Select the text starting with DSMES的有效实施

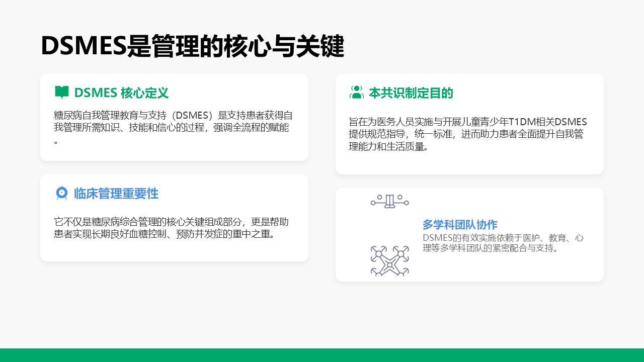(503, 243)
